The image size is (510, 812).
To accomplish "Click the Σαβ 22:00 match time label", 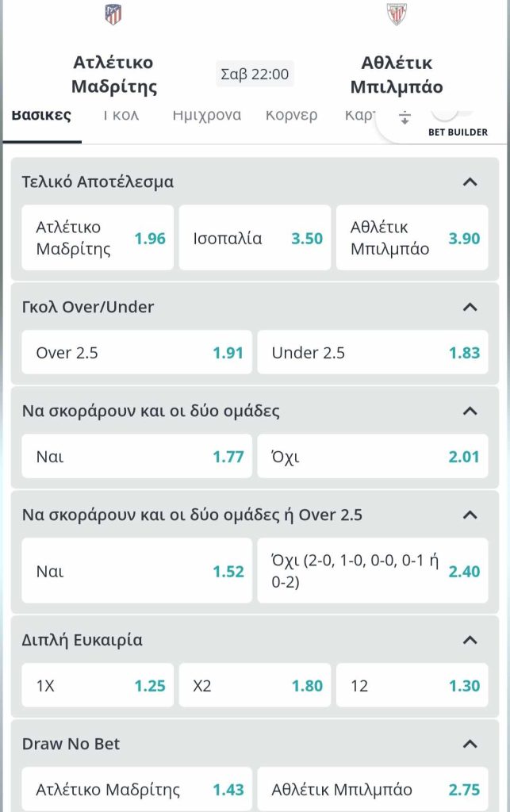I will (255, 74).
